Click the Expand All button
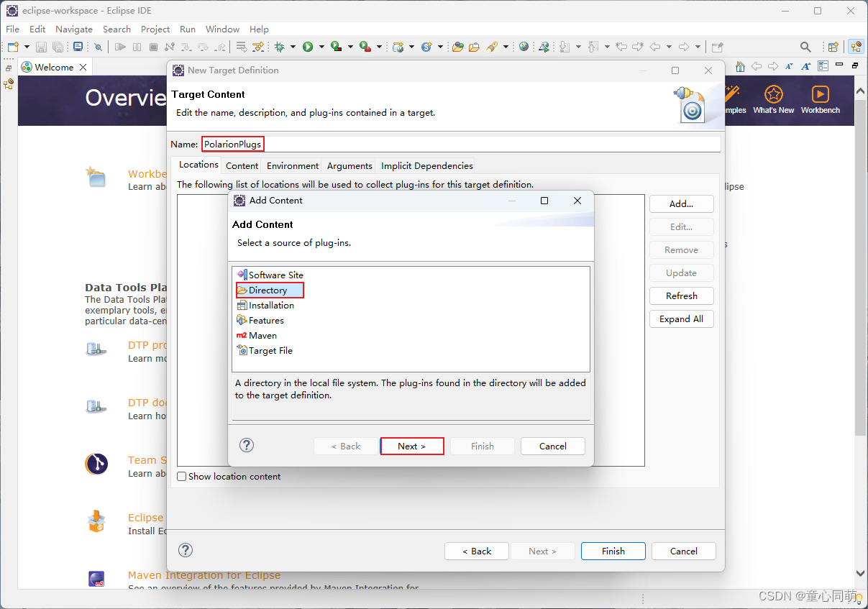 [682, 319]
